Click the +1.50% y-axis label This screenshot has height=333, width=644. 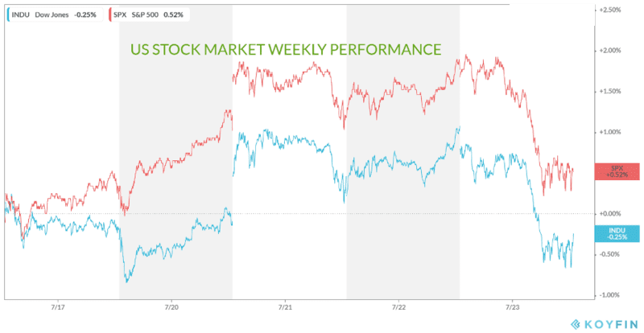(612, 92)
